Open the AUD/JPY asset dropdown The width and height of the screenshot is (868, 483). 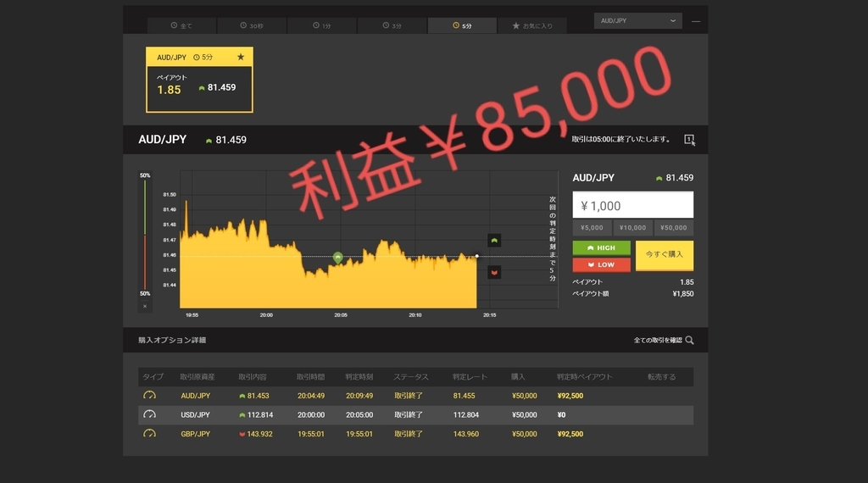point(637,20)
